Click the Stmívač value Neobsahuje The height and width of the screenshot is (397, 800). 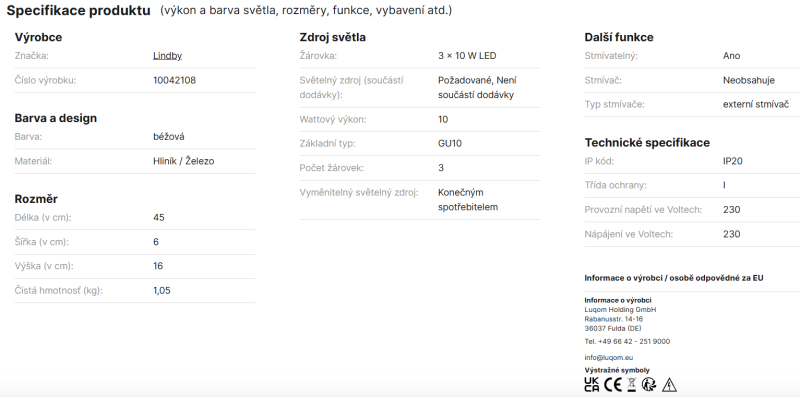(748, 80)
